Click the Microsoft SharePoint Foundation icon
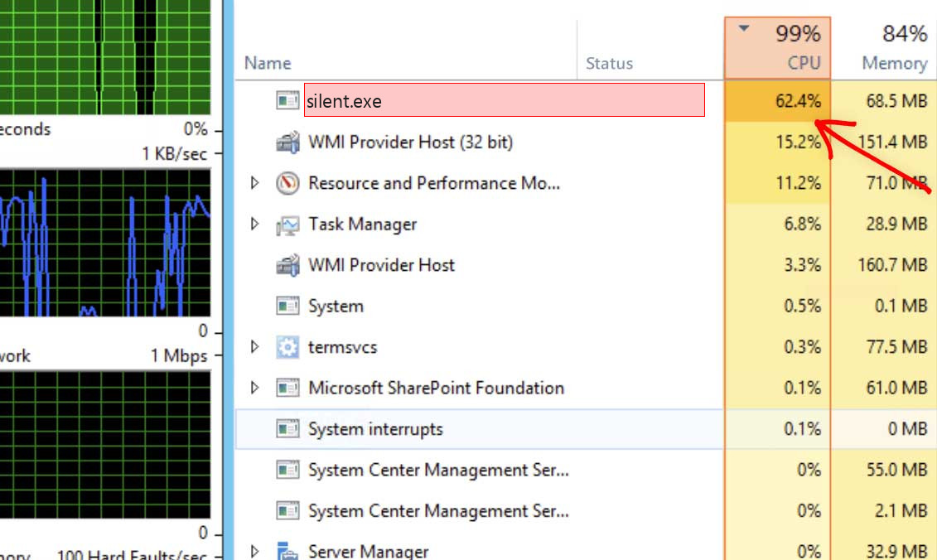Screen dimensions: 937x560 click(x=287, y=388)
